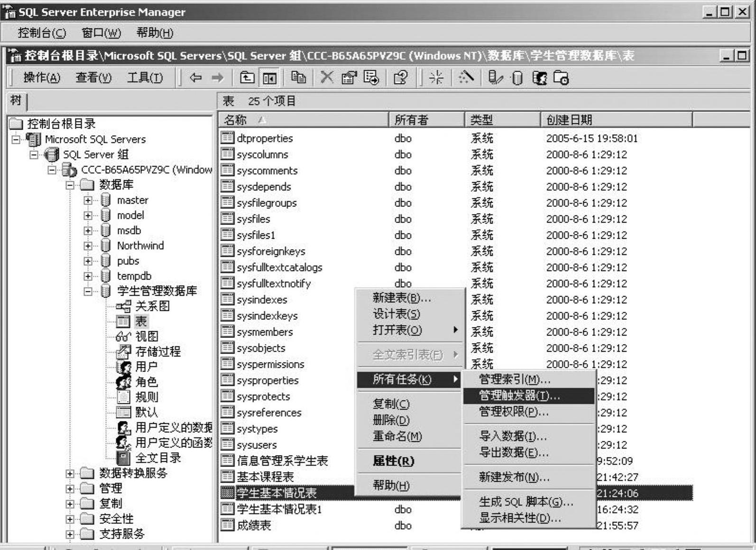Choose 生成 SQL 脚本(G)... from the submenu
Screen dimensions: 756x550
point(529,502)
